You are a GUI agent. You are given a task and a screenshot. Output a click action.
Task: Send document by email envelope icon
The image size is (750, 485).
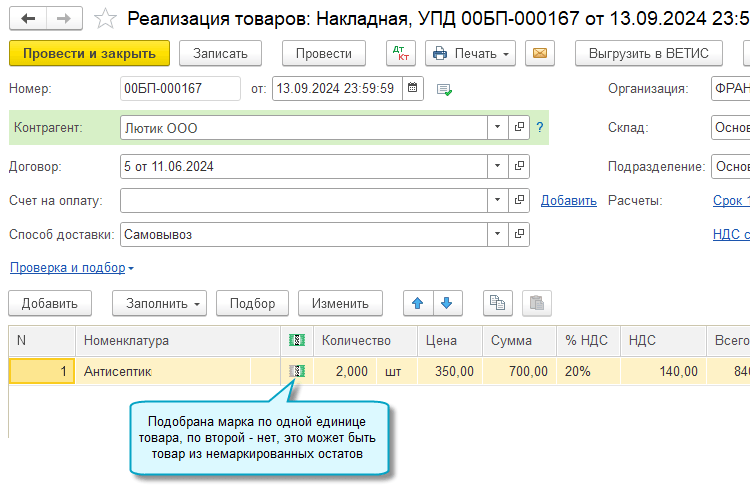(540, 53)
